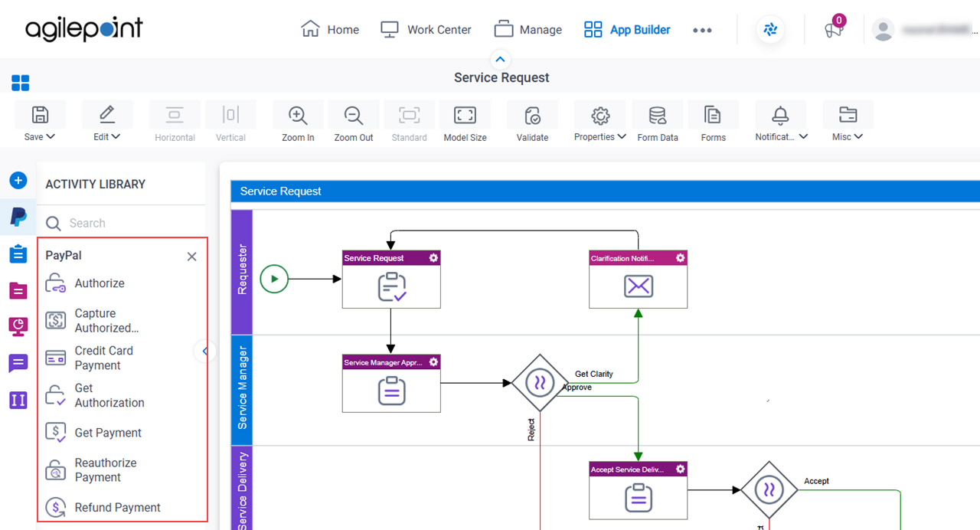The height and width of the screenshot is (530, 980).
Task: Open settings gear on Accept Service Delivery
Action: (680, 469)
